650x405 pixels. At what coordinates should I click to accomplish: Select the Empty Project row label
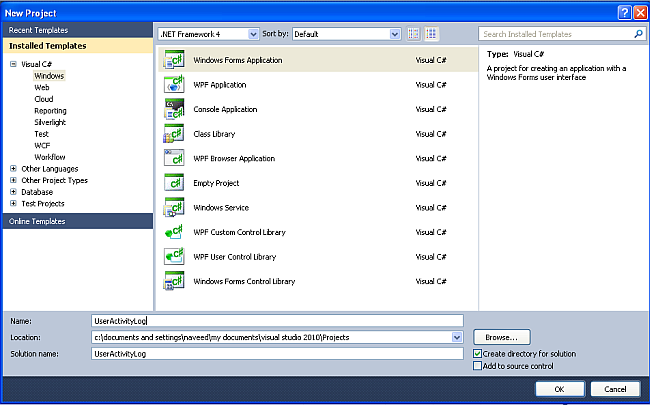tap(216, 183)
